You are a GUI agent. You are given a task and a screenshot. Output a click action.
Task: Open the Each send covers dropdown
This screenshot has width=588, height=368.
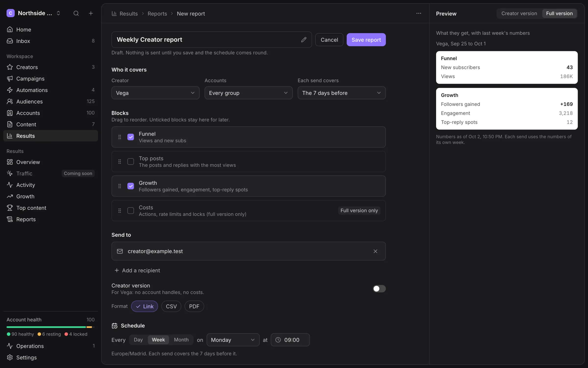[342, 93]
